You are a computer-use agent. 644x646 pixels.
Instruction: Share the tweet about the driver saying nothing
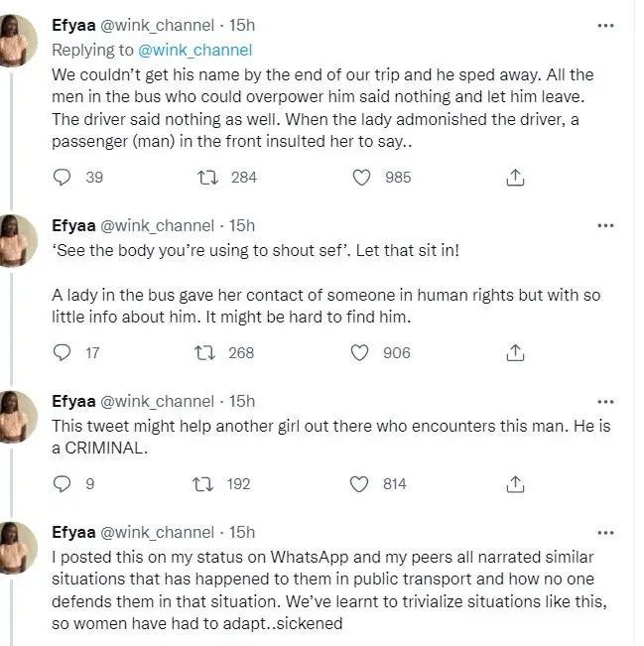point(515,177)
